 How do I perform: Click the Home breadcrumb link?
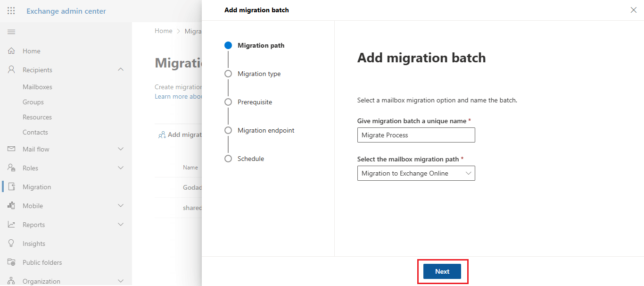click(164, 31)
